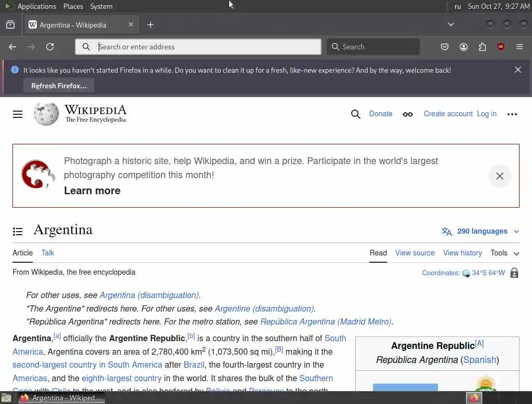Click the Spanish link in infobox
This screenshot has width=532, height=404.
pos(480,360)
